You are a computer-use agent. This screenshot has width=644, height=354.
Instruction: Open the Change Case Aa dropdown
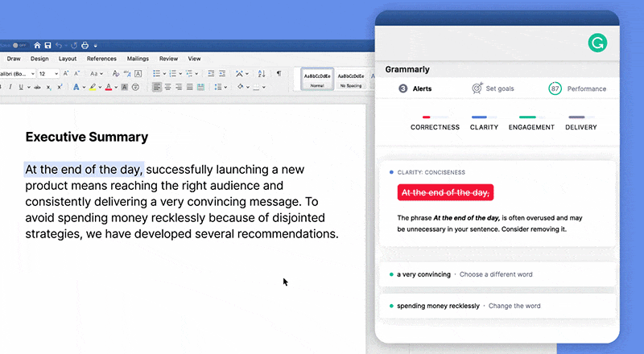point(96,74)
